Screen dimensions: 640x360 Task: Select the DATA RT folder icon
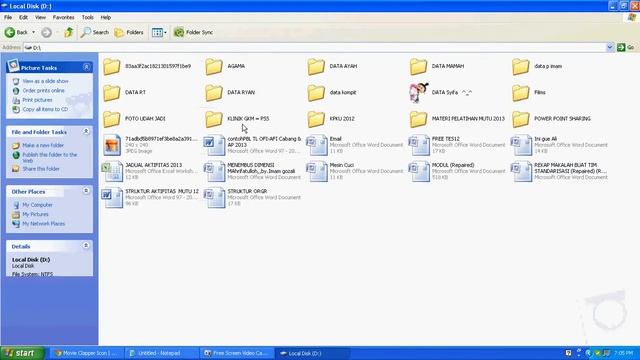click(x=111, y=93)
